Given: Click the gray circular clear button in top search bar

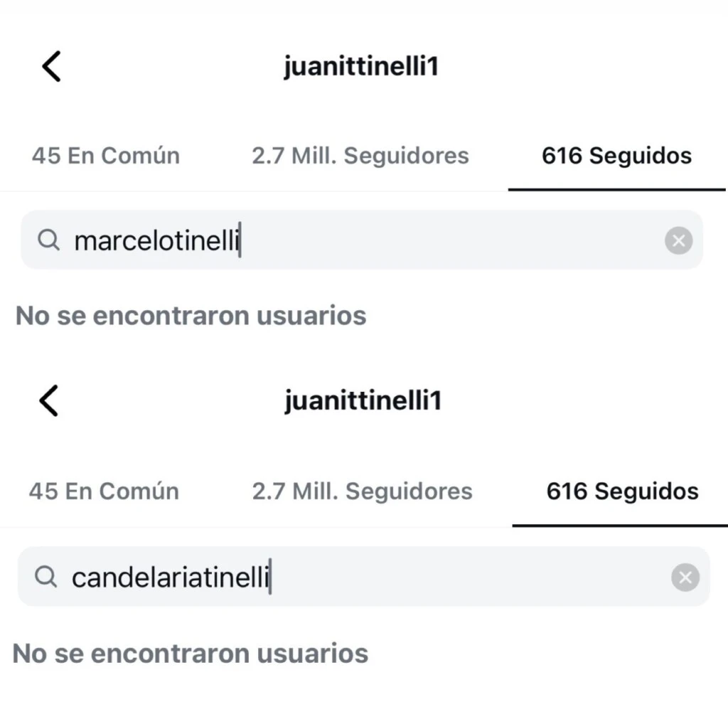Looking at the screenshot, I should point(678,240).
